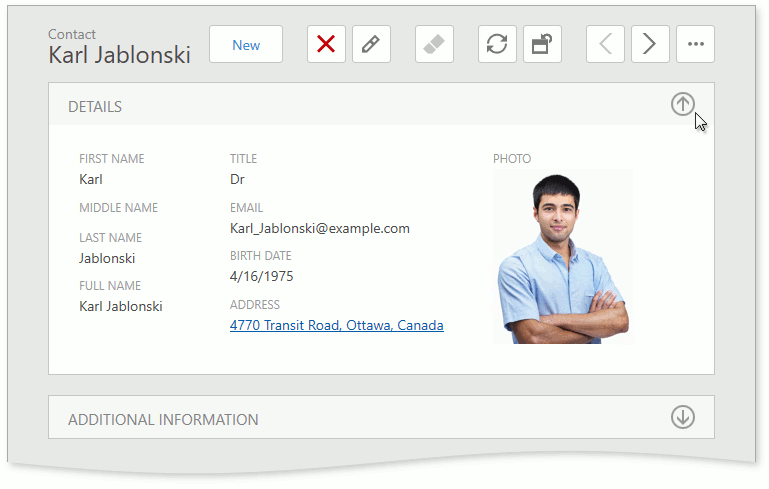Expand Additional Information with the down arrow
Image resolution: width=769 pixels, height=489 pixels.
(682, 417)
